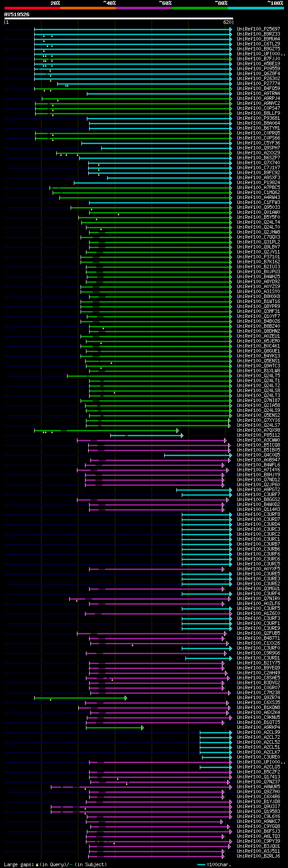Select the UniRef100_A9RKP4 label

click(258, 727)
